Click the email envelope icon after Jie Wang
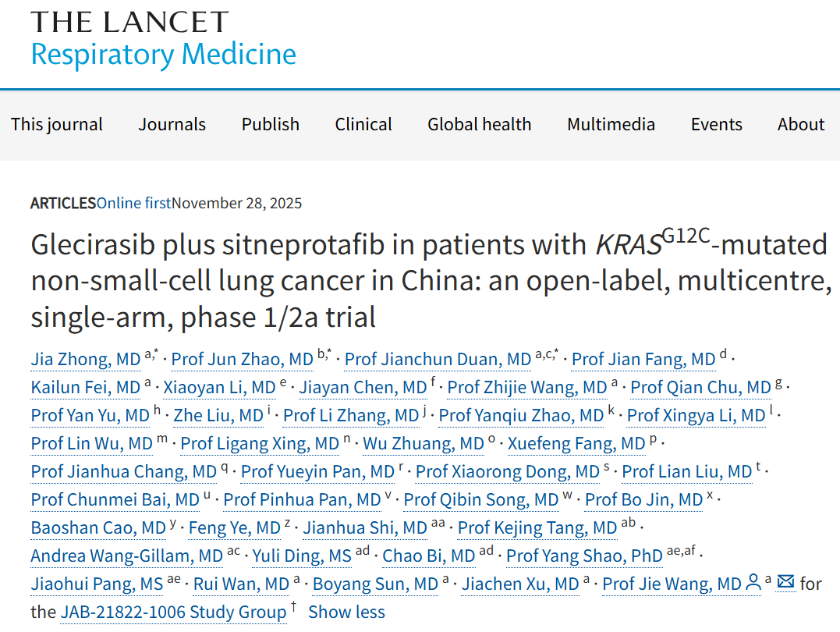The image size is (840, 632). (785, 581)
